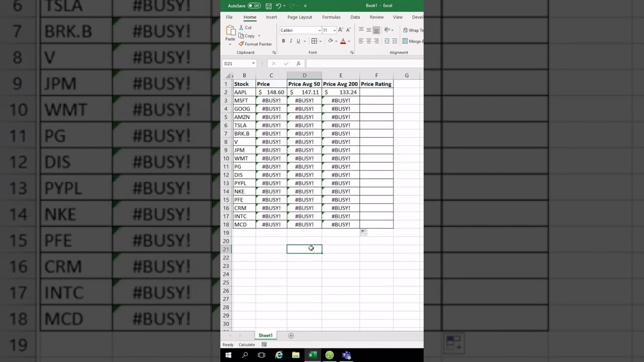This screenshot has height=362, width=644.
Task: Expand the Paste options arrow
Action: (x=230, y=44)
